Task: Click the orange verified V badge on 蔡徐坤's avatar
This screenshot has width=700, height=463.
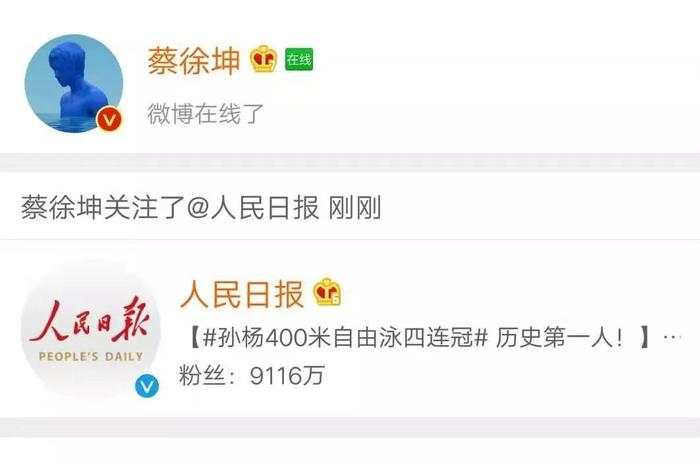Action: coord(109,119)
